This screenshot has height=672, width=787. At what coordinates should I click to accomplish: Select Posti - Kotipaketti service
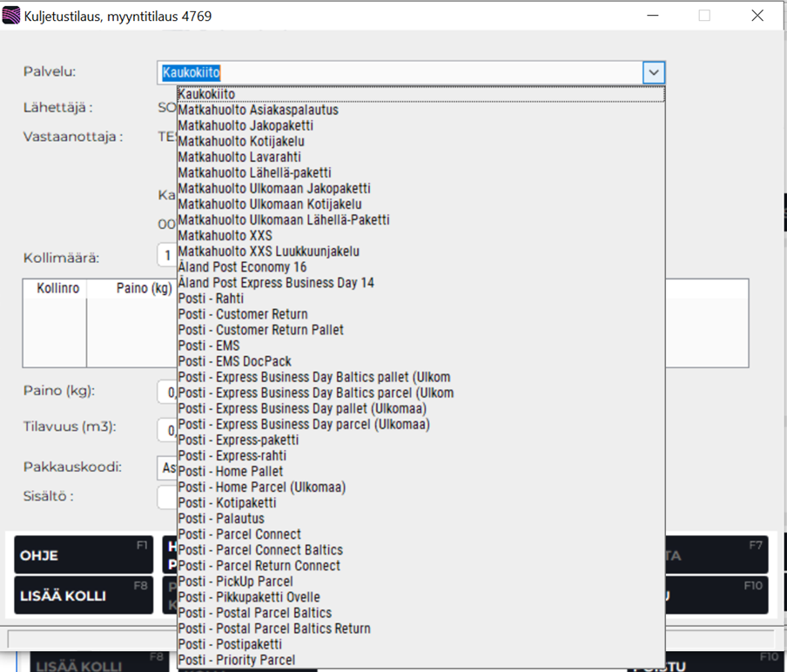coord(226,502)
